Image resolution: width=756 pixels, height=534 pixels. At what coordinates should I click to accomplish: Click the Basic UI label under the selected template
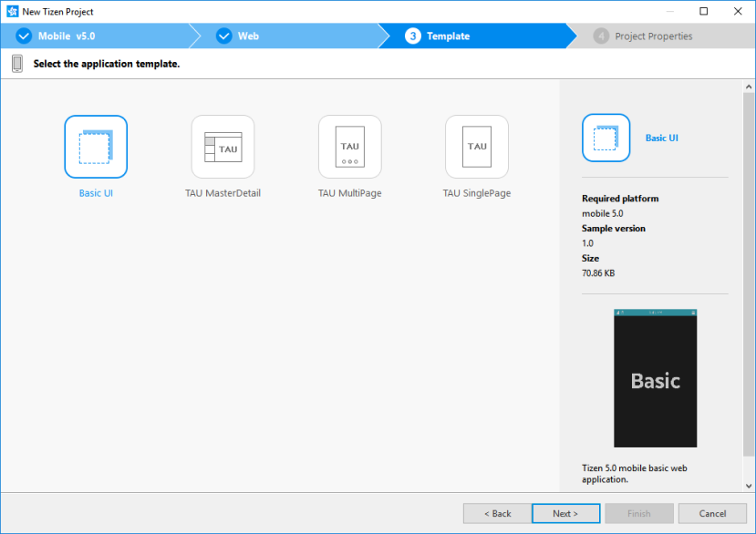pos(95,192)
